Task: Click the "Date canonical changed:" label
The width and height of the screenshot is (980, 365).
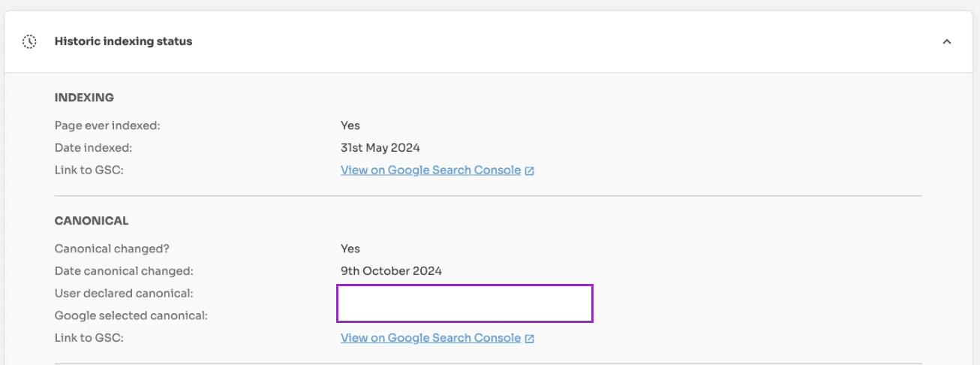Action: pos(124,271)
